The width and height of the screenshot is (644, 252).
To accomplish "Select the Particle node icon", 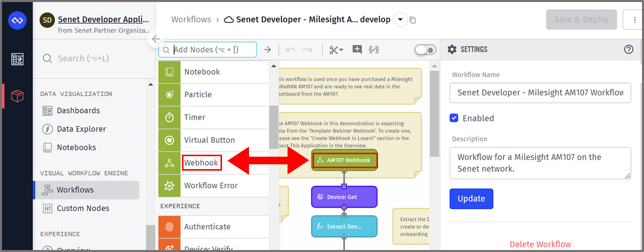I will (x=169, y=94).
